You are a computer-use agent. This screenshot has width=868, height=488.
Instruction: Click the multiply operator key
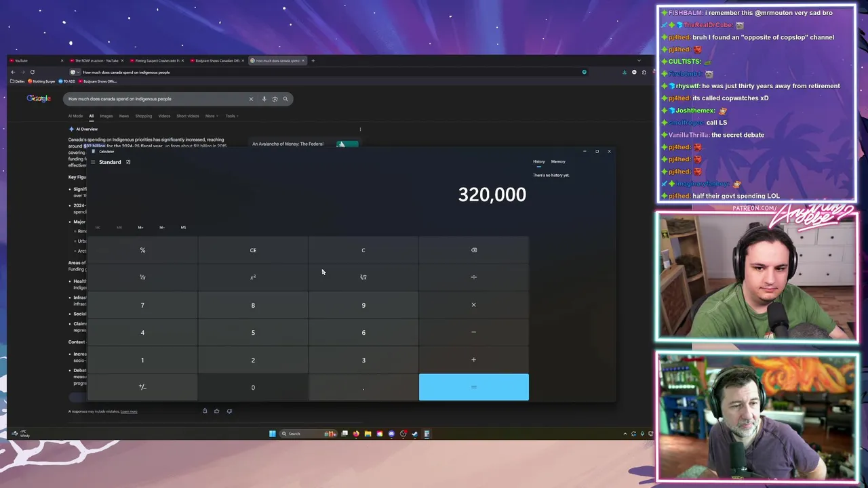pyautogui.click(x=474, y=305)
